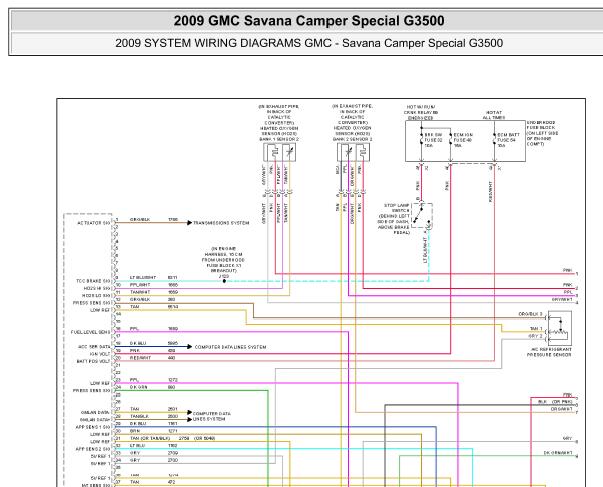Click the stop lamp switch contact symbol
This screenshot has height=487, width=603.
(x=422, y=216)
